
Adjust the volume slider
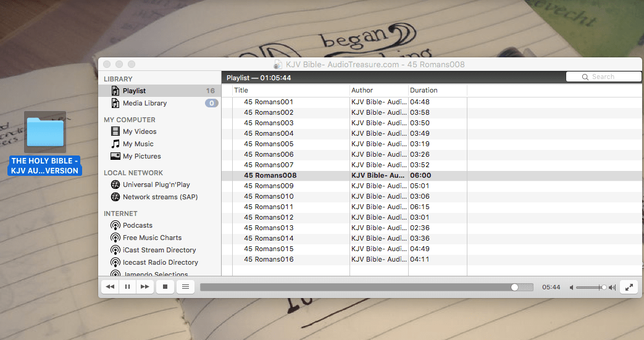point(590,288)
